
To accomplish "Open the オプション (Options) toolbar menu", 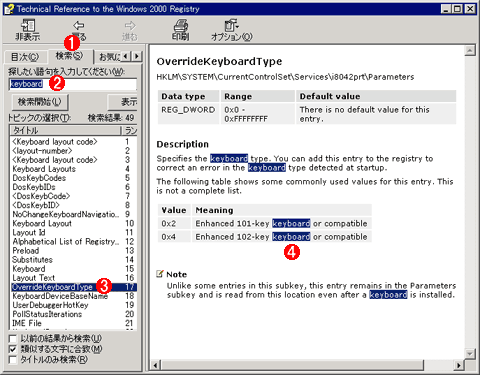I will pyautogui.click(x=232, y=30).
